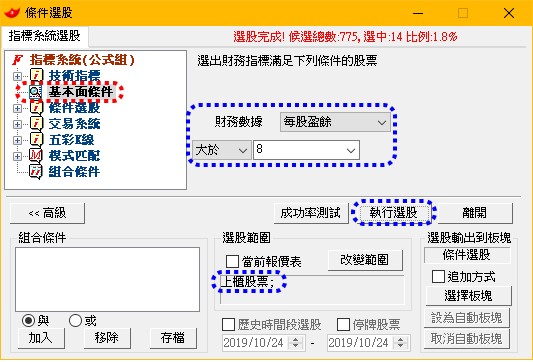Enable the 追加方式 checkbox
533x362 pixels.
[438, 277]
